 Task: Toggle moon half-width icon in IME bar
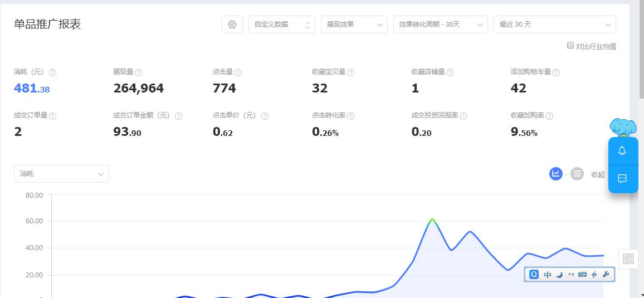pos(559,275)
